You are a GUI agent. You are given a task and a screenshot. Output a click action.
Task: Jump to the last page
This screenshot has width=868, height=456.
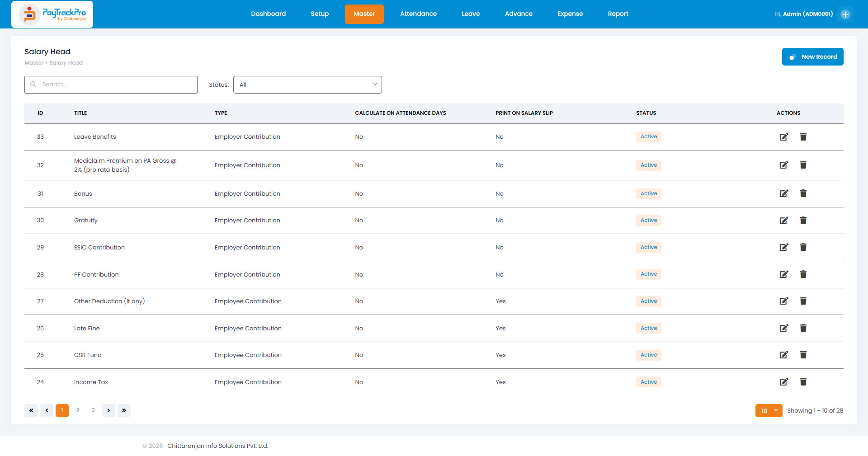pyautogui.click(x=124, y=410)
